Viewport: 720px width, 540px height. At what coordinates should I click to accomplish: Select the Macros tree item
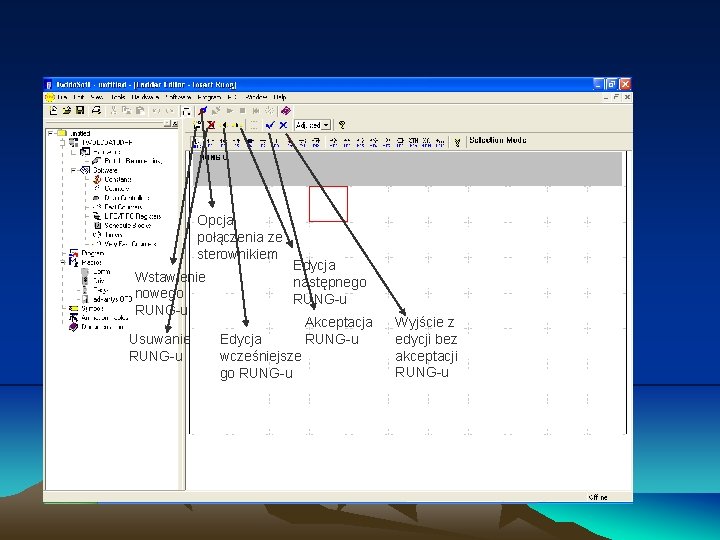tap(91, 262)
